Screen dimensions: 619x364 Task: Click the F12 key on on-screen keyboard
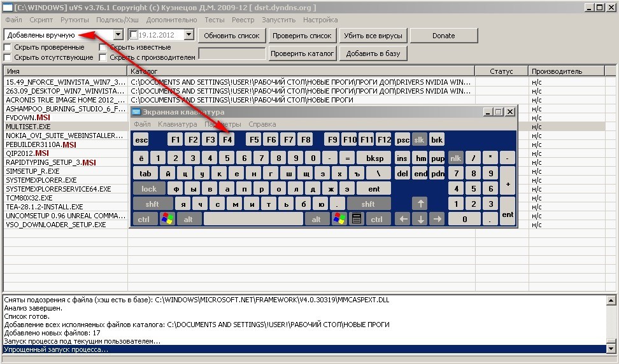[384, 139]
